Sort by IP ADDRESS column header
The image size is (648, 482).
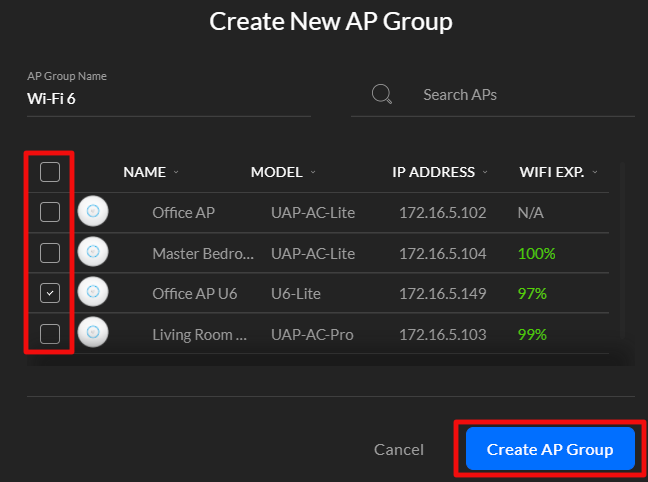(x=434, y=172)
